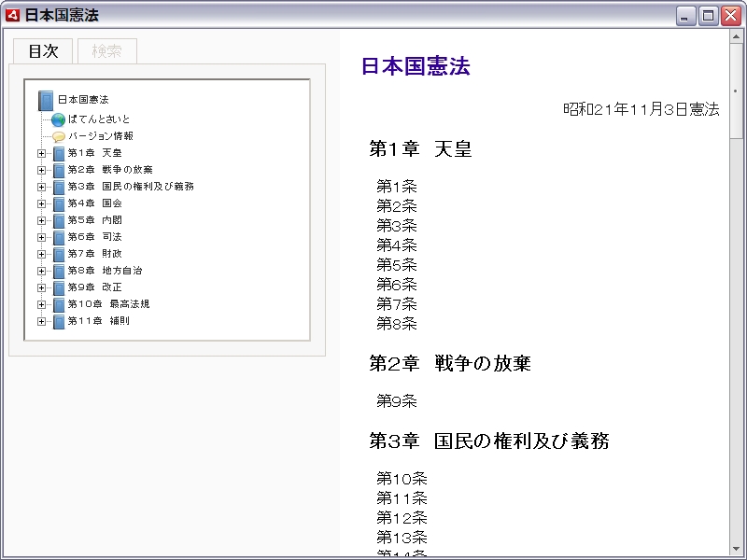
Task: Expand the 第3章 国民の権利及び義務 node
Action: [x=41, y=187]
